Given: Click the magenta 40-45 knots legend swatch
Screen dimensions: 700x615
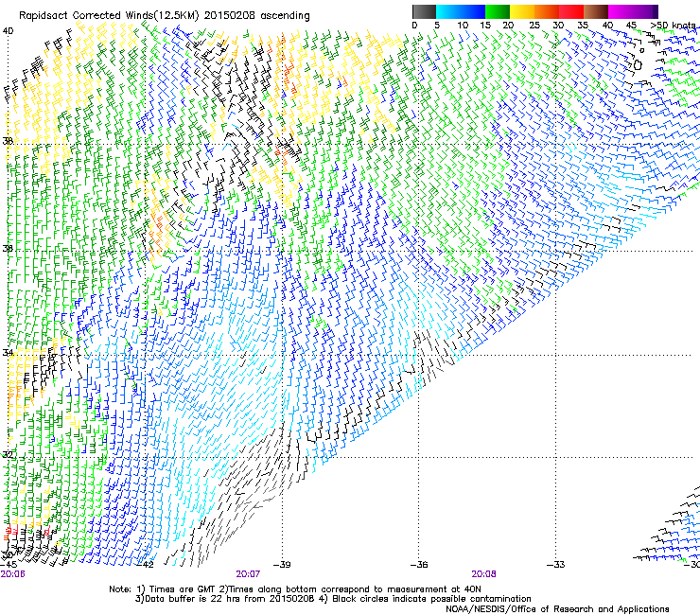Looking at the screenshot, I should [x=621, y=11].
